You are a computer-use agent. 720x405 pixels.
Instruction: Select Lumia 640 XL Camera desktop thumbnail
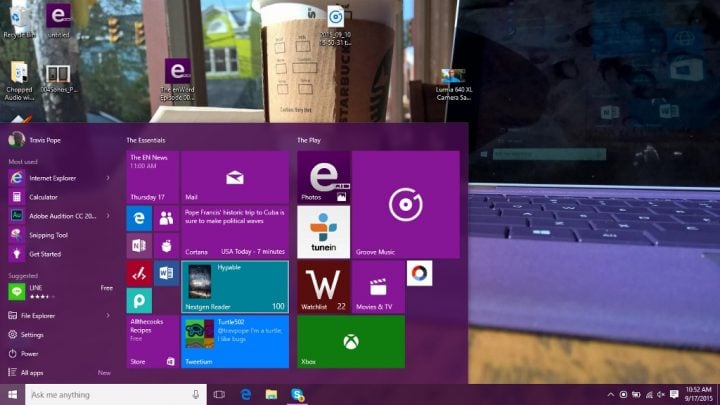(453, 84)
